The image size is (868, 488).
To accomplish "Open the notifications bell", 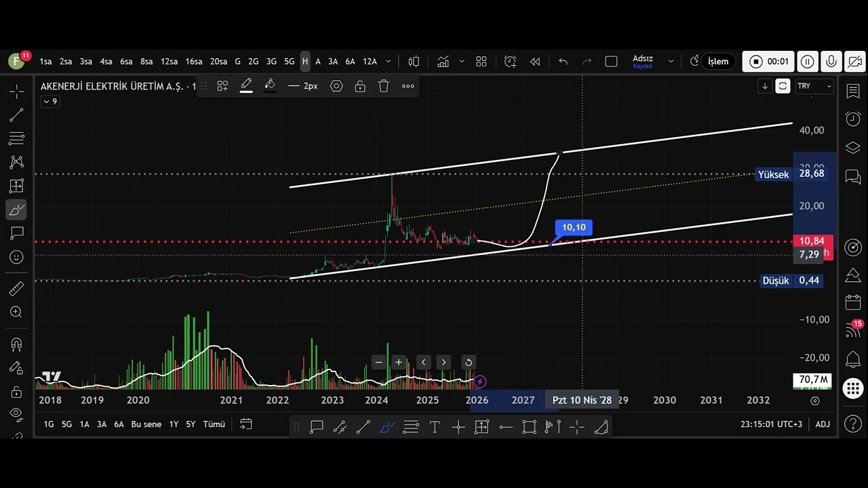I will click(853, 359).
